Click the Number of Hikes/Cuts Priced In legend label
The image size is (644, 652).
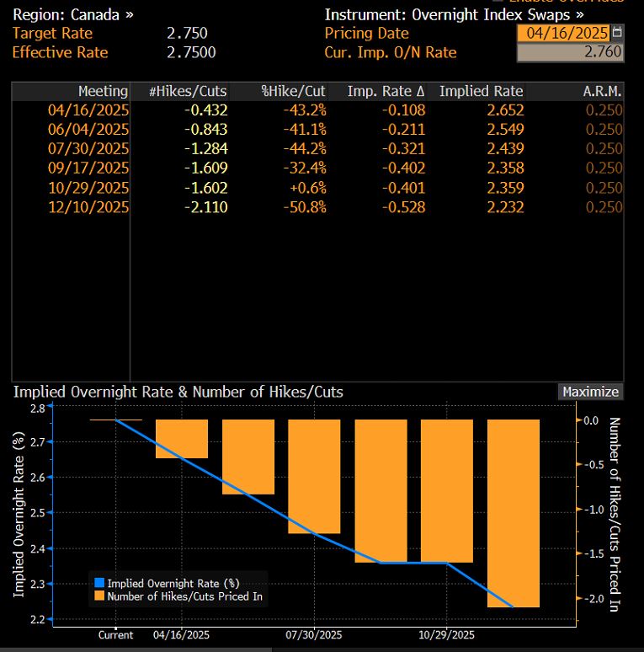[x=185, y=596]
